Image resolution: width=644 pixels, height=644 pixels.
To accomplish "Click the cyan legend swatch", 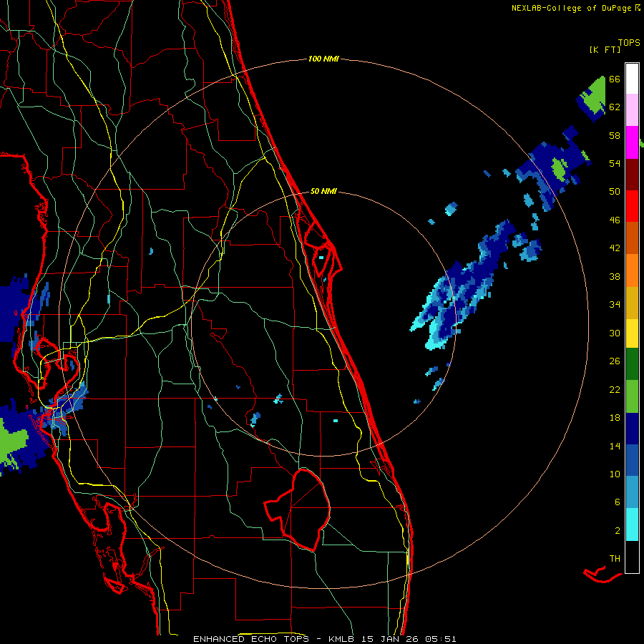I will [632, 525].
